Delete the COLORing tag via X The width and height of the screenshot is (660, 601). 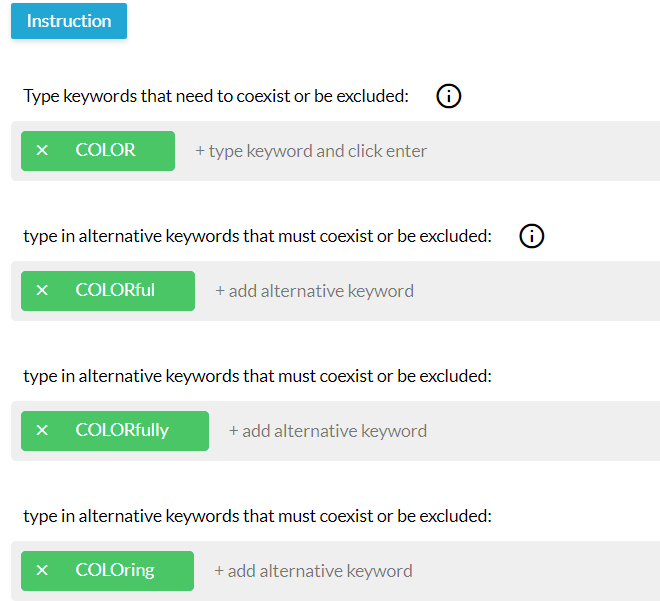coord(42,570)
